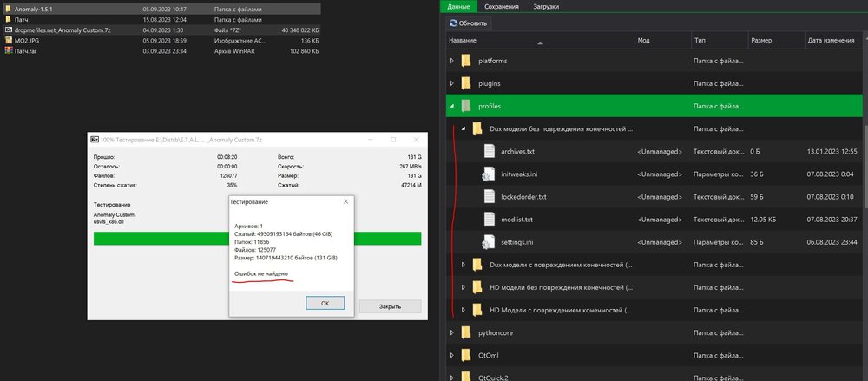Select the Патч.rar WinRAR archive icon

pos(8,51)
